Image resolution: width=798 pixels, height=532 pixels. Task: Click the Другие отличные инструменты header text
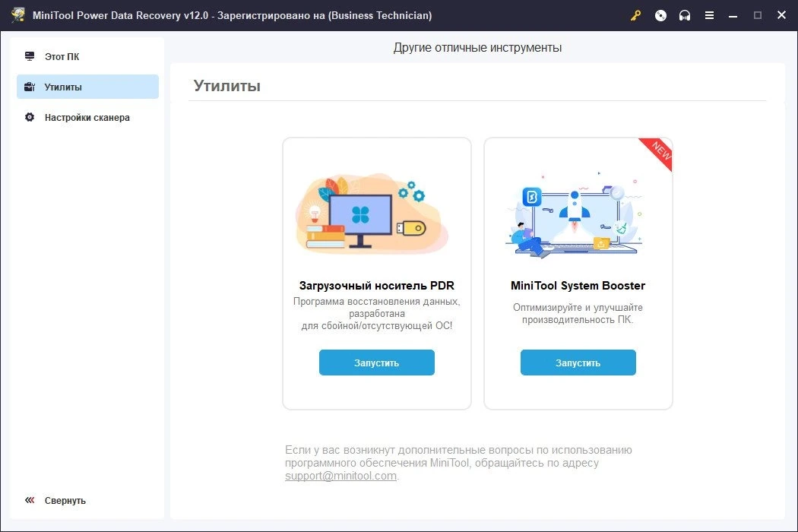tap(477, 48)
